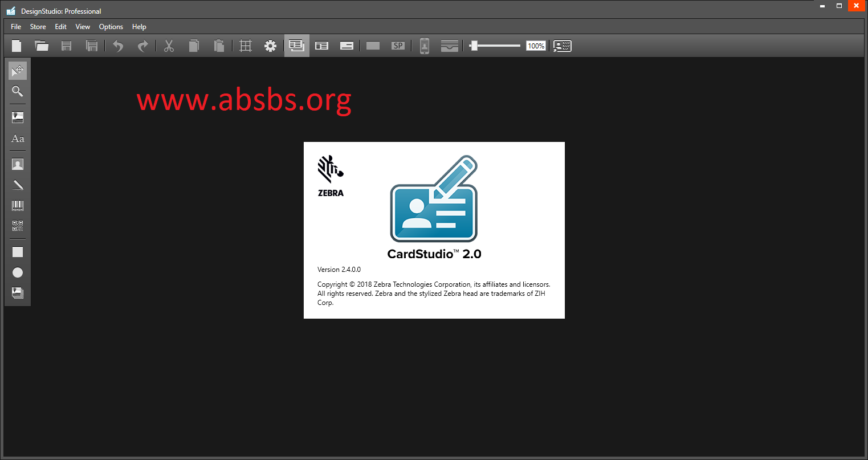Open an existing card design
Screen dimensions: 868x460
pyautogui.click(x=41, y=46)
